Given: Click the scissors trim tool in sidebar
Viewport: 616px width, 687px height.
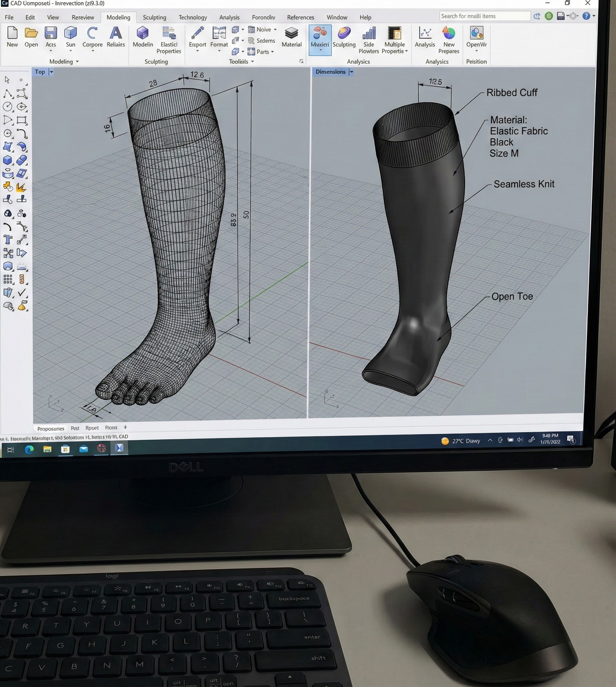Looking at the screenshot, I should tap(8, 253).
